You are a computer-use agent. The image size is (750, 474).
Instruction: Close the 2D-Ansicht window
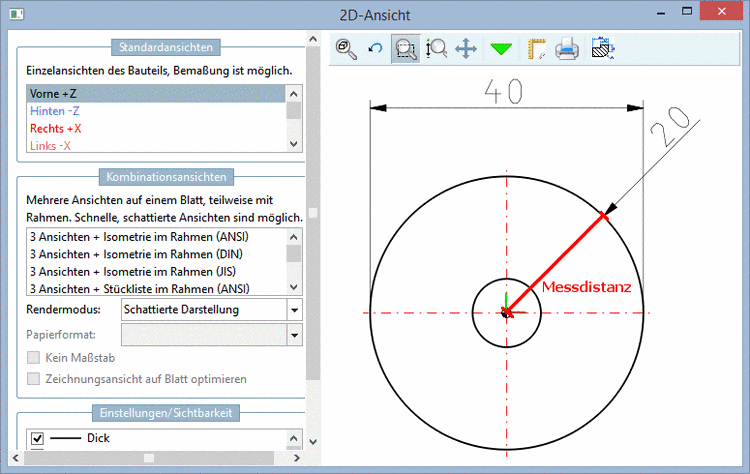pyautogui.click(x=721, y=11)
